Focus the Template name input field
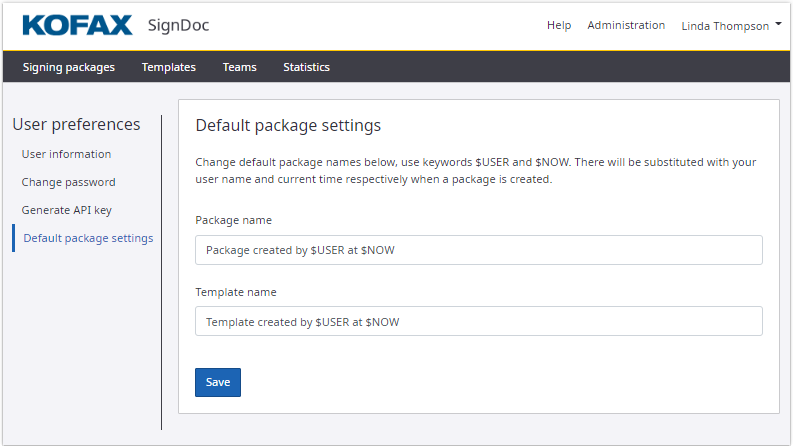This screenshot has height=448, width=793. click(x=478, y=321)
